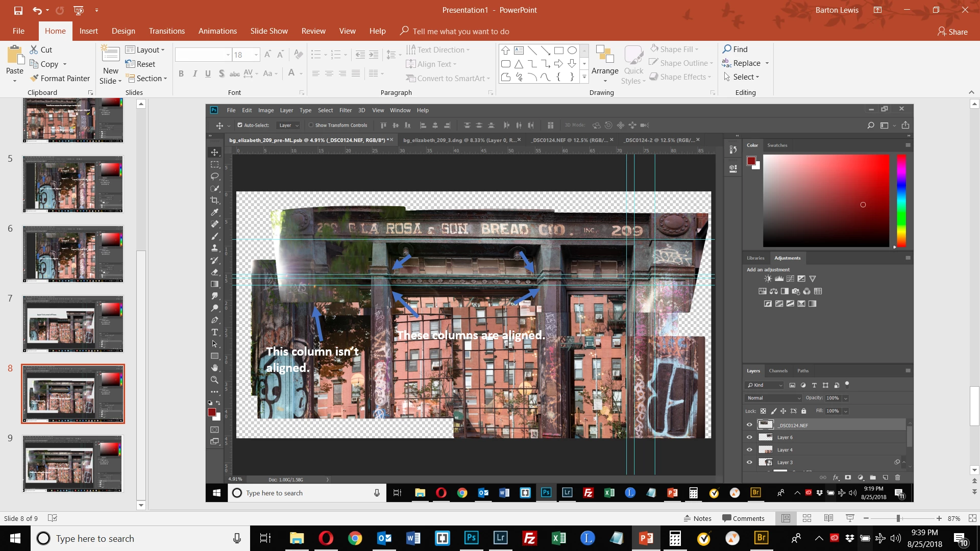
Task: Click the Clear All Formatting icon
Action: pos(299,55)
